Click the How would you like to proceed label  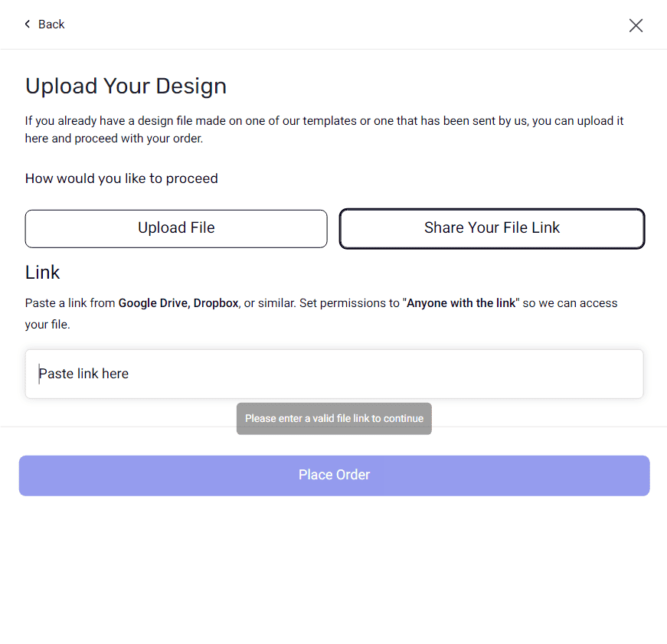[x=121, y=178]
